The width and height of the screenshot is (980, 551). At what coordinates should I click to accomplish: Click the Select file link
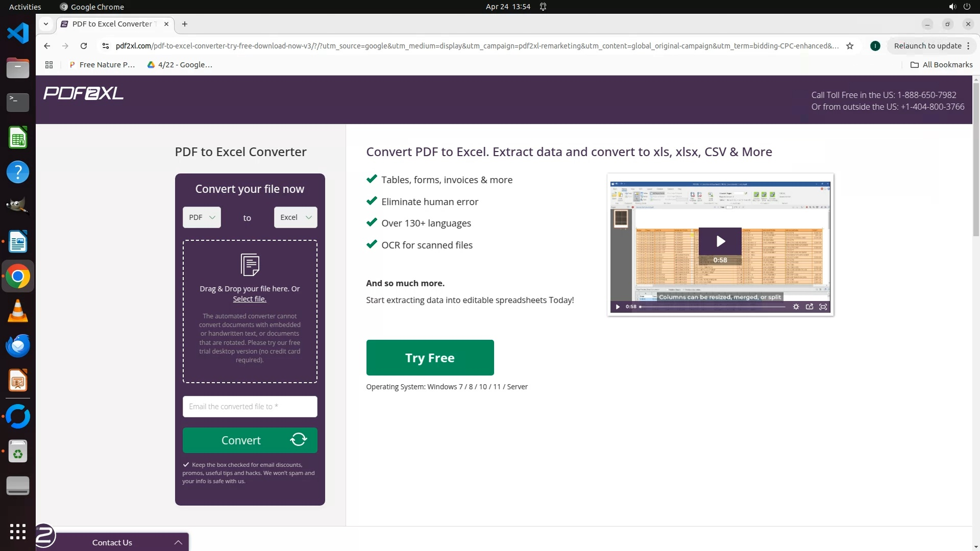click(x=249, y=299)
